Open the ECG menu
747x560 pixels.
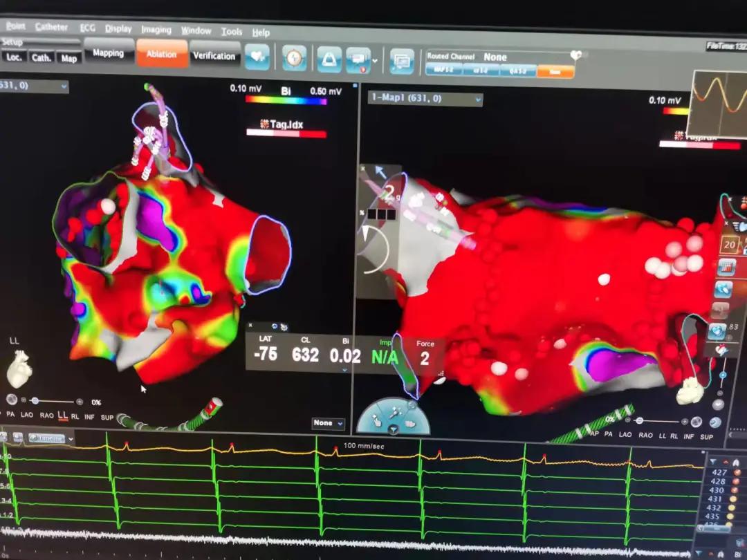point(87,28)
